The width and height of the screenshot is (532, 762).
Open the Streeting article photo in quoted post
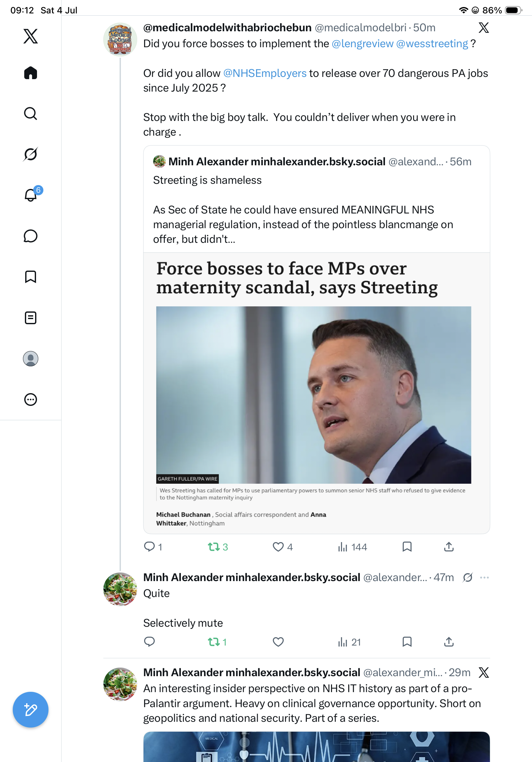point(314,395)
